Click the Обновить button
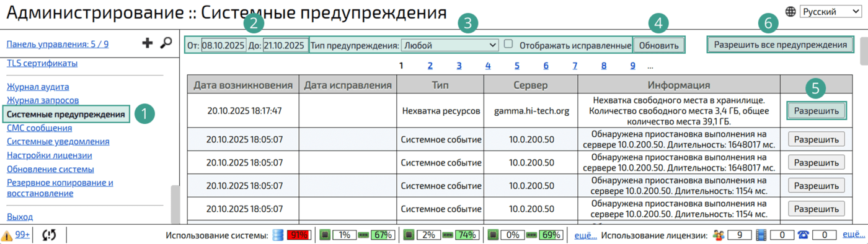Viewport: 868px width, 244px height. (x=659, y=45)
